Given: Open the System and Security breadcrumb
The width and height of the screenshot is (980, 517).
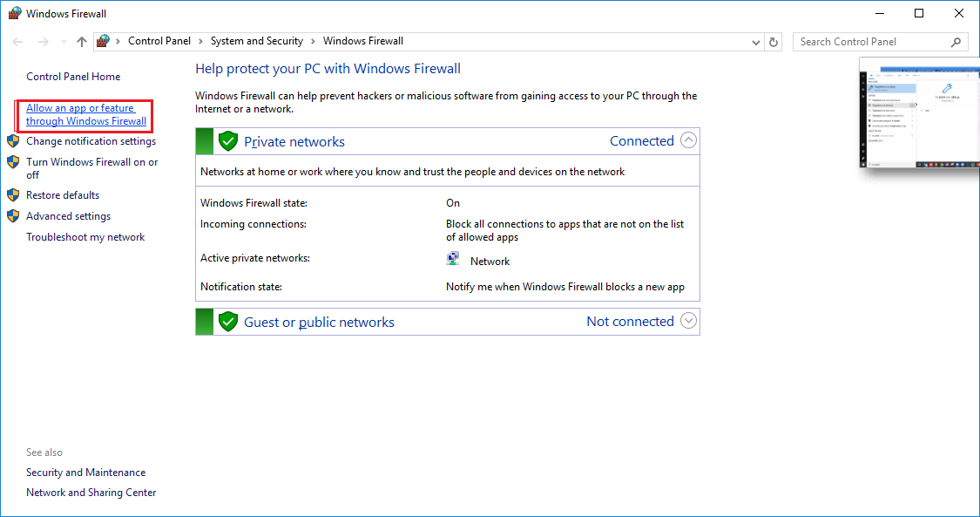Looking at the screenshot, I should point(257,41).
